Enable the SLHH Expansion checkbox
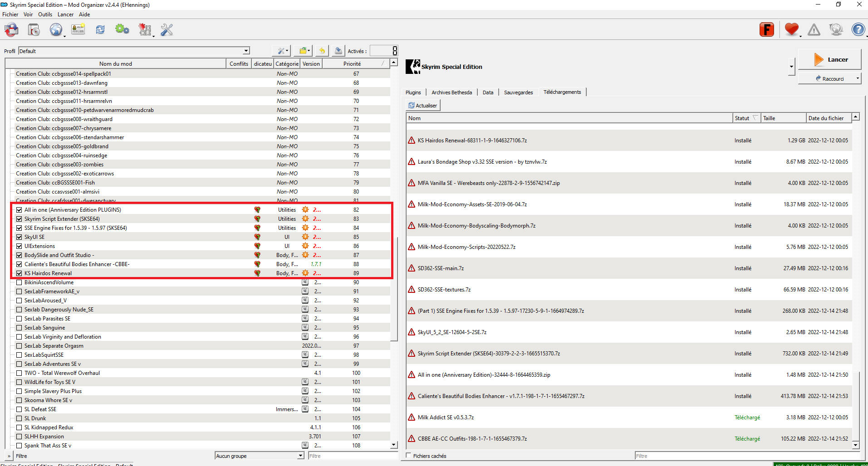Image resolution: width=868 pixels, height=466 pixels. point(19,437)
